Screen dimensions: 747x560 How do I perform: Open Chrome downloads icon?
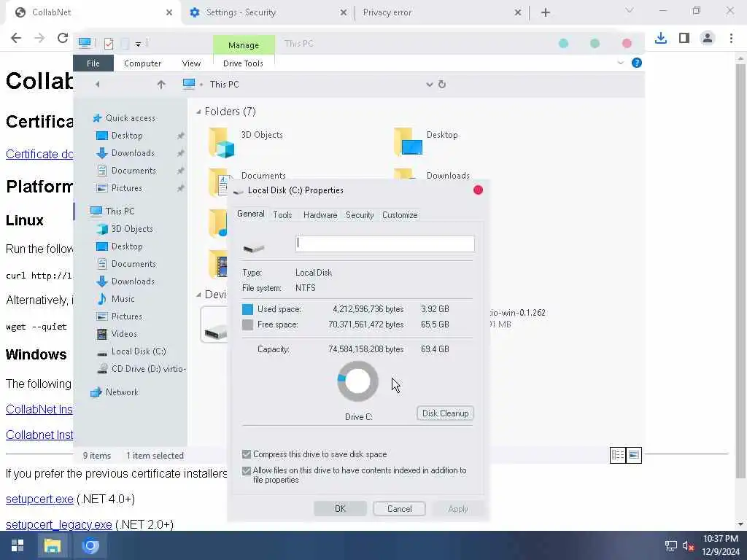point(660,38)
